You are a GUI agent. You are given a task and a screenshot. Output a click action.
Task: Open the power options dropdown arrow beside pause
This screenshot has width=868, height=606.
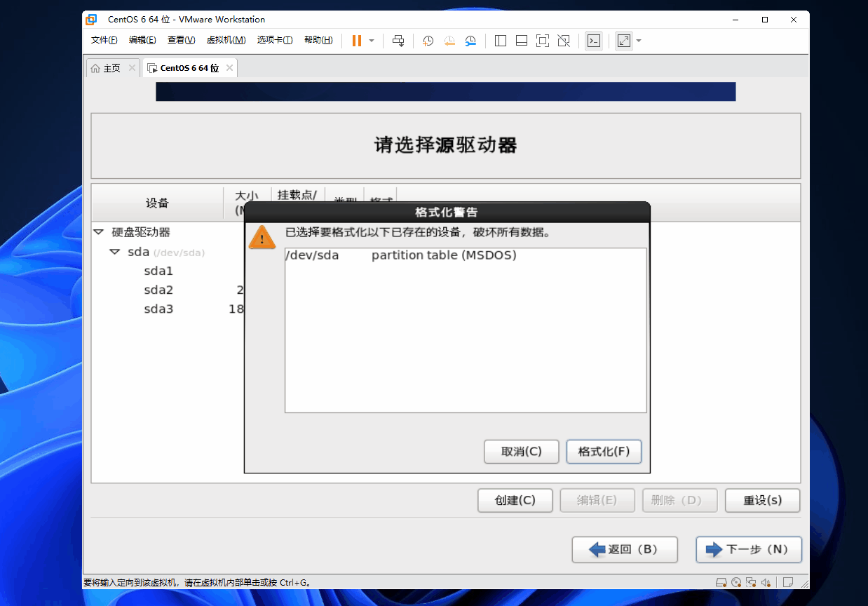372,41
